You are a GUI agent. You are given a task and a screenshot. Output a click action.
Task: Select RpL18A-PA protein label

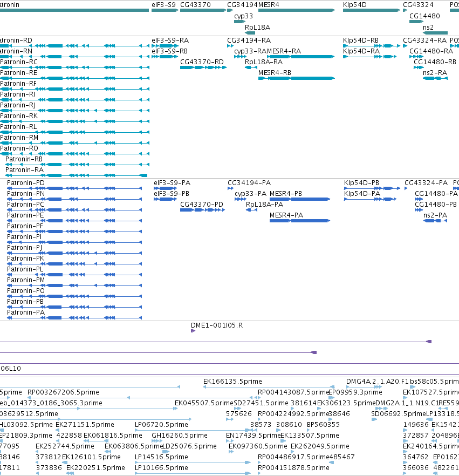click(264, 205)
